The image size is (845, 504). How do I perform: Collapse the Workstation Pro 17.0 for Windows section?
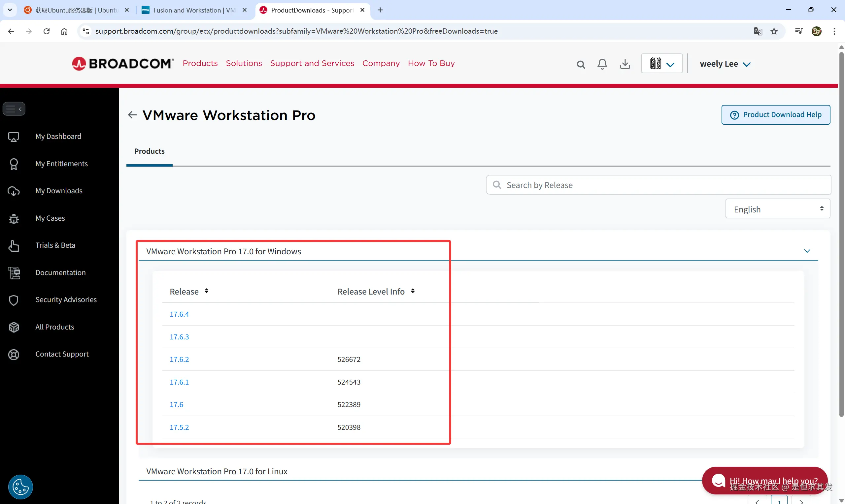coord(807,251)
